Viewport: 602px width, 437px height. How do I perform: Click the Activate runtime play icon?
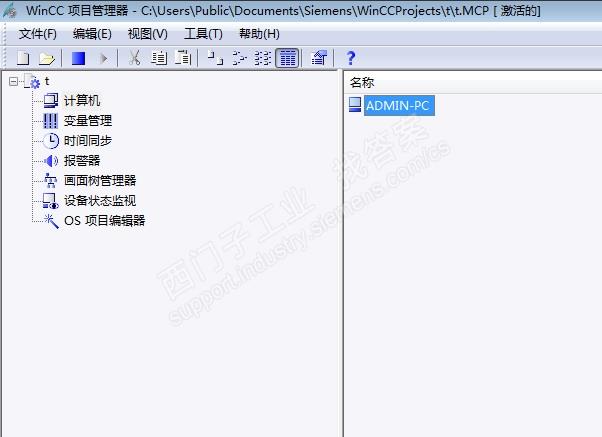[103, 58]
